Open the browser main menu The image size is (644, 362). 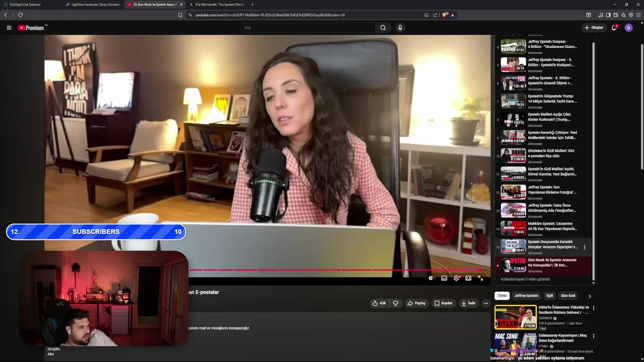[638, 15]
